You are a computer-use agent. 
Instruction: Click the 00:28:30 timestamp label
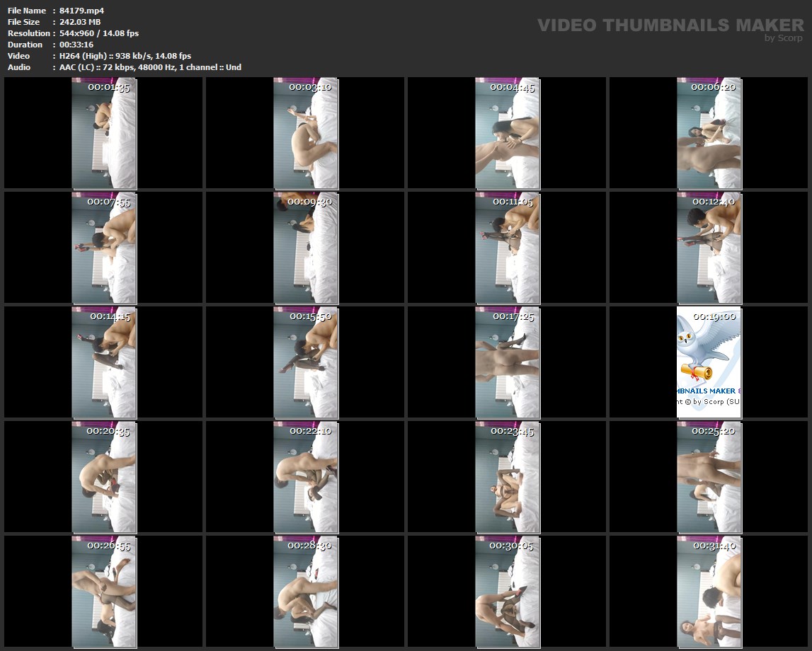pyautogui.click(x=309, y=546)
